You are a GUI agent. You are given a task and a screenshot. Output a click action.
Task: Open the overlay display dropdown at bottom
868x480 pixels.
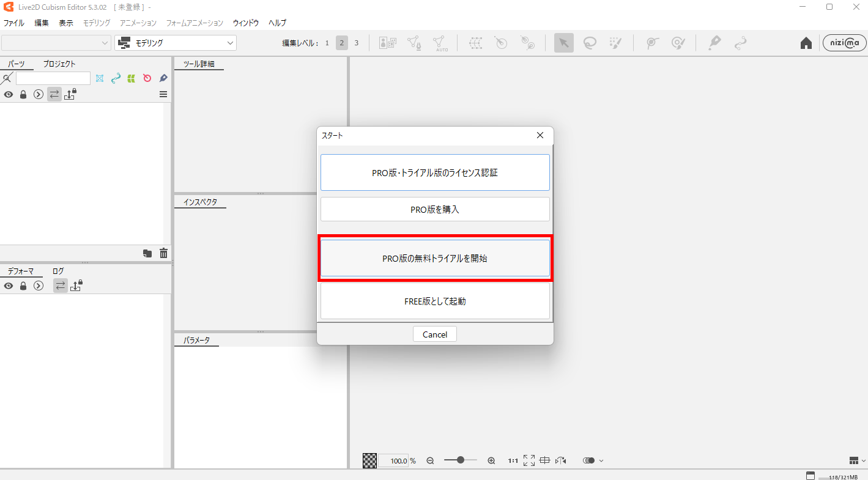pyautogui.click(x=593, y=460)
